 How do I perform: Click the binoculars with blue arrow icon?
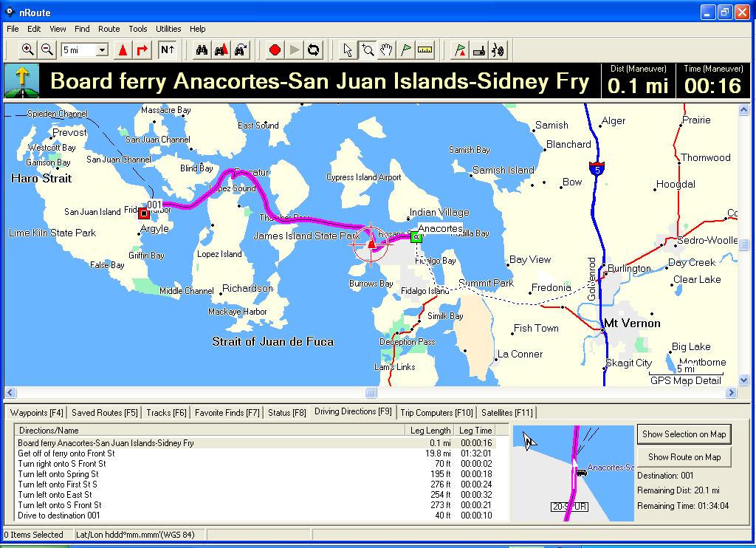coord(241,49)
